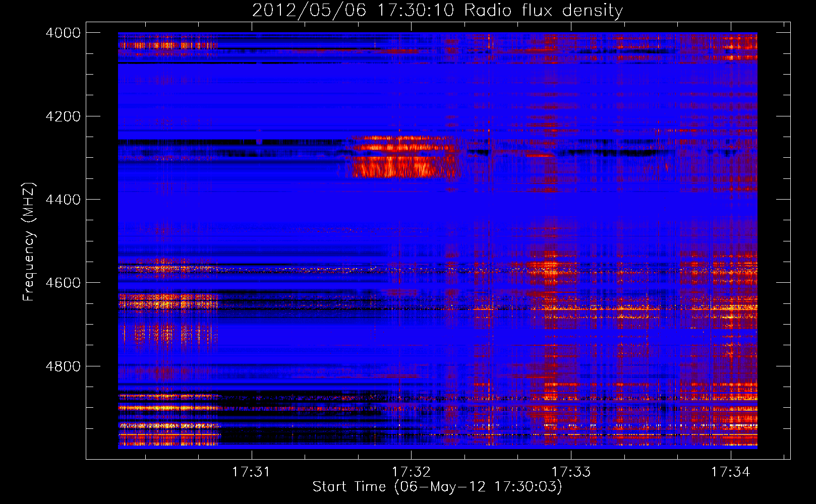816x504 pixels.
Task: Click the 4000 frequency tick label
Action: 63,33
